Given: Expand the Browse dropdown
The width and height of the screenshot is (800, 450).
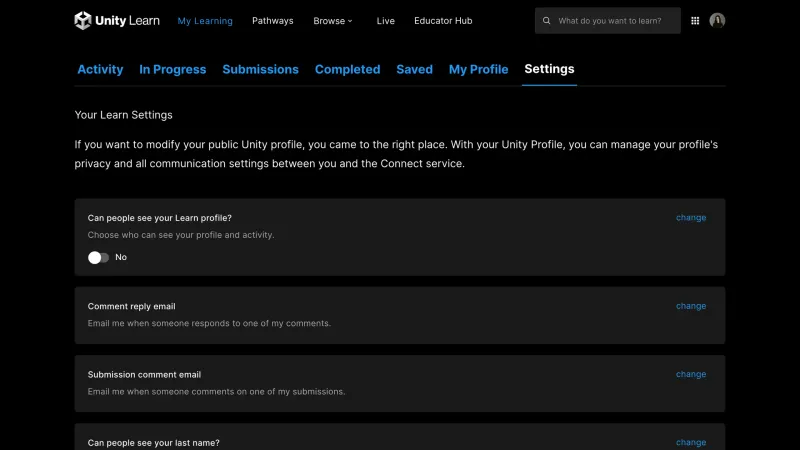Looking at the screenshot, I should tap(333, 21).
